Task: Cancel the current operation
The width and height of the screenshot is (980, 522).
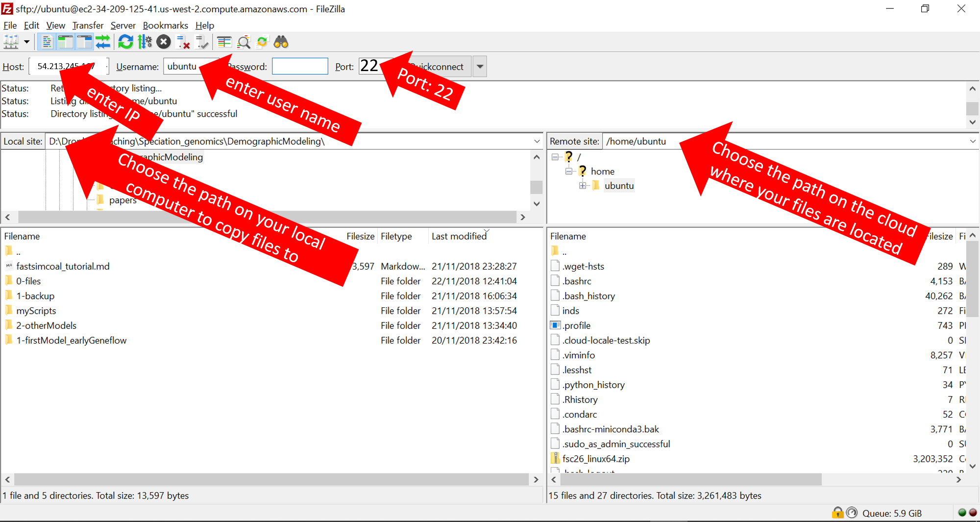Action: pos(164,42)
